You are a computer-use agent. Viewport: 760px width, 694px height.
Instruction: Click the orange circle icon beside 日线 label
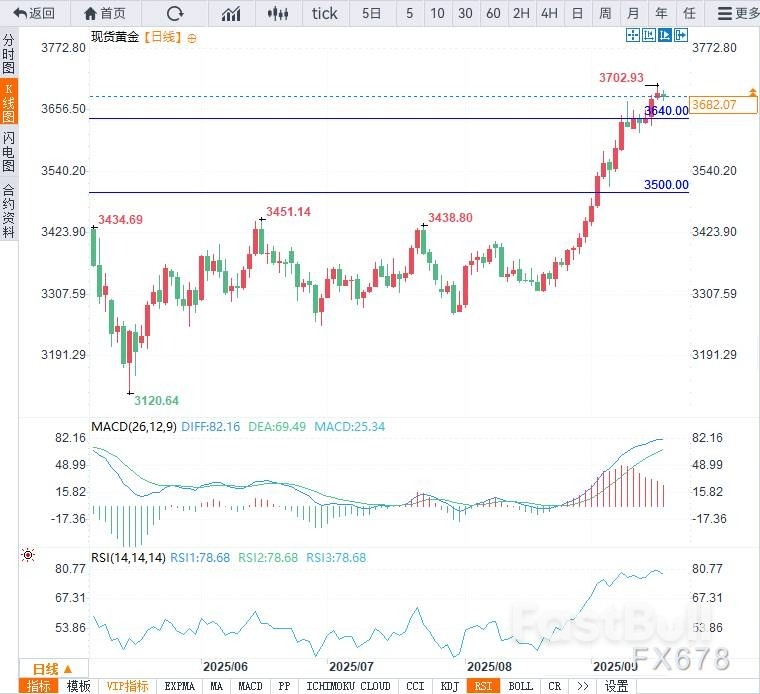[192, 36]
